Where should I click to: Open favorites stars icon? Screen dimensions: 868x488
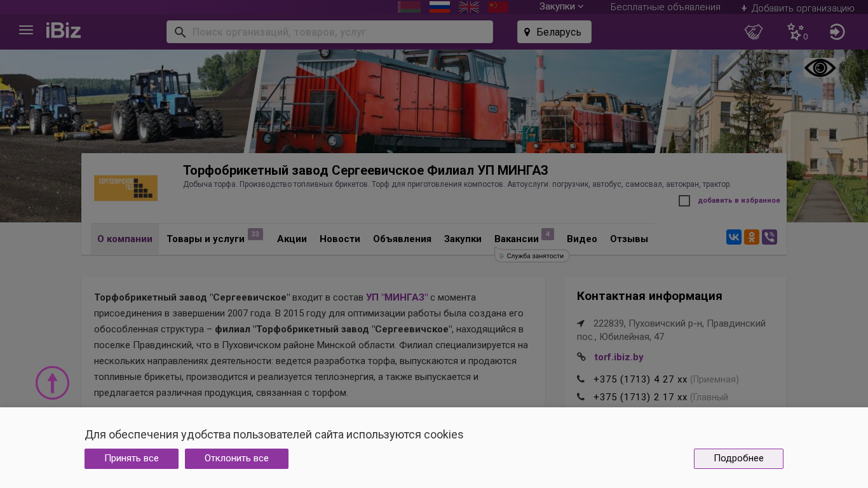click(x=796, y=32)
